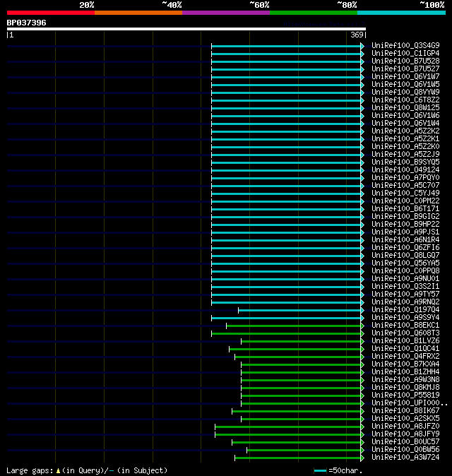Select the UniRef100_B8EKC1 entry
This screenshot has width=452, height=476.
(405, 325)
